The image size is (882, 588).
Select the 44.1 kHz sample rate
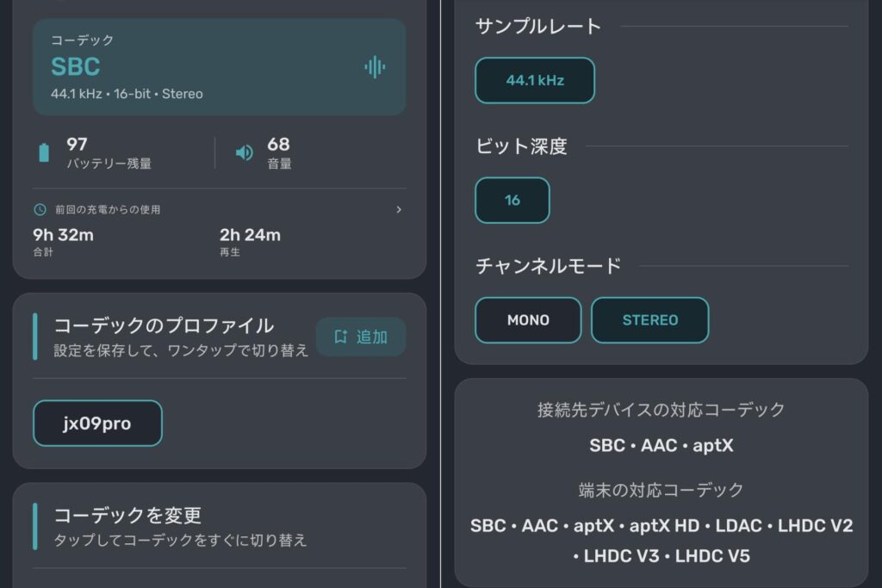tap(535, 80)
